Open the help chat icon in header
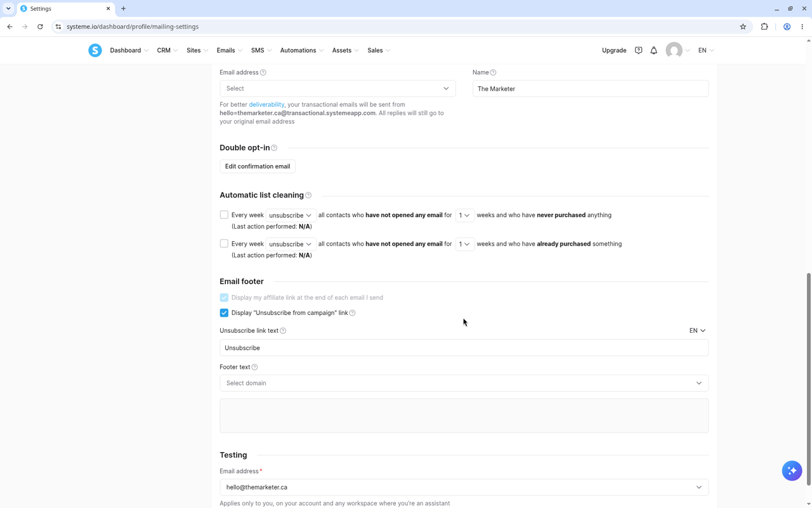Viewport: 812px width, 508px height. click(x=638, y=50)
